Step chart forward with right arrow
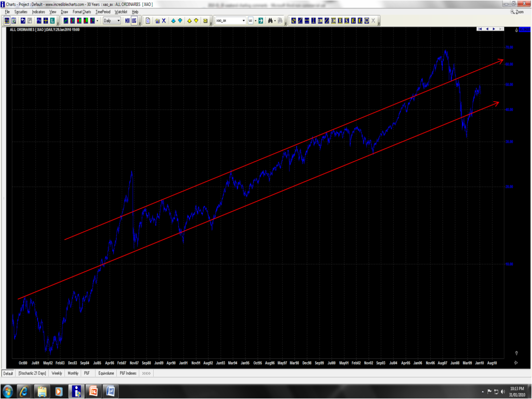The image size is (532, 399). pos(494,29)
